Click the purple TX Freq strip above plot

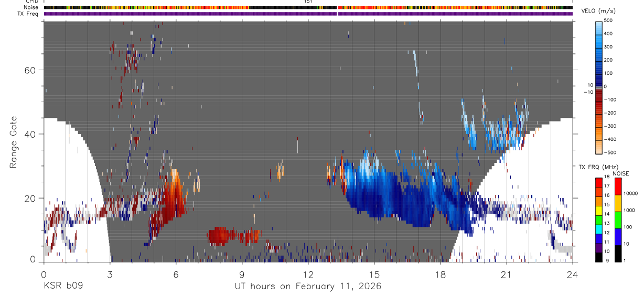(308, 14)
